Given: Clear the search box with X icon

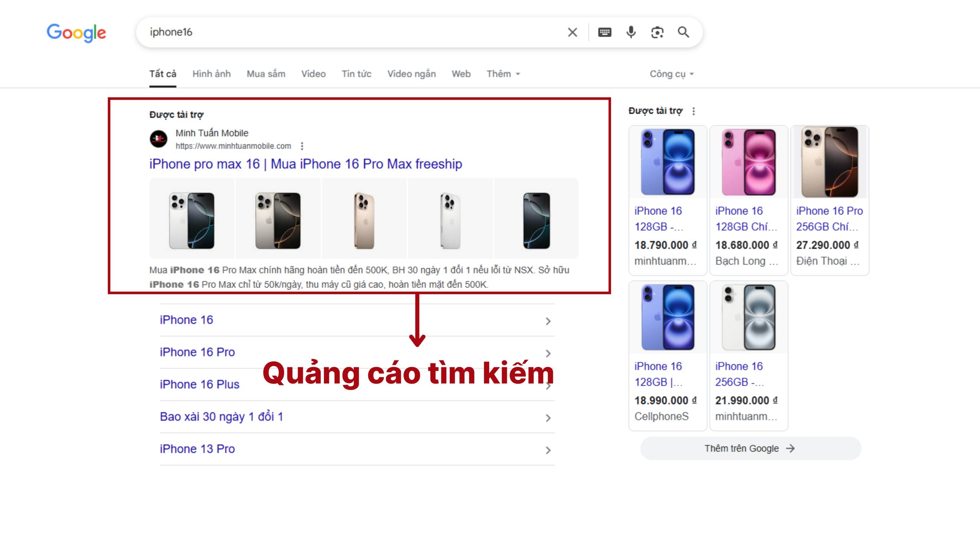Looking at the screenshot, I should (x=572, y=32).
